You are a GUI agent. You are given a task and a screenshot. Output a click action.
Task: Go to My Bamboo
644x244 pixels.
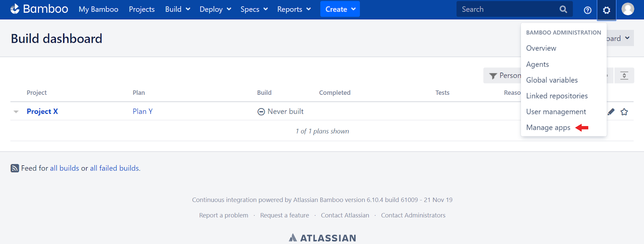(99, 9)
